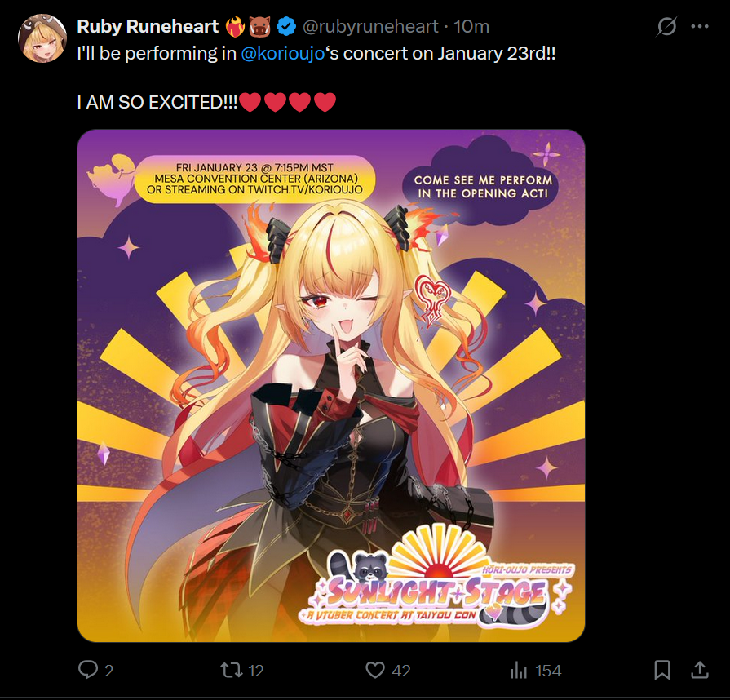Click the blue verified checkmark badge
Screen dimensions: 730x700
tap(286, 27)
